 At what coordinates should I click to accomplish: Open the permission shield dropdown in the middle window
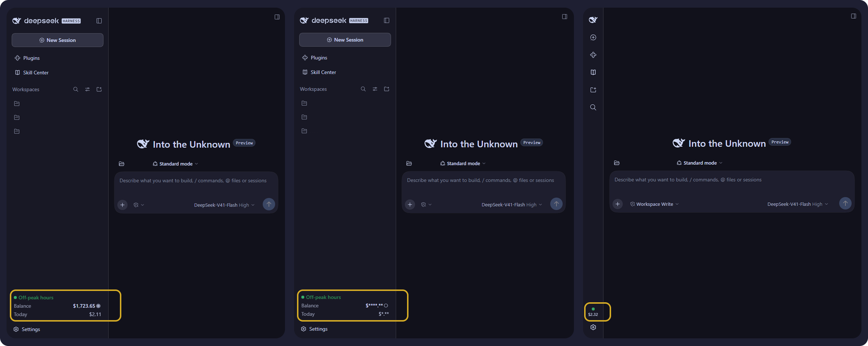426,205
